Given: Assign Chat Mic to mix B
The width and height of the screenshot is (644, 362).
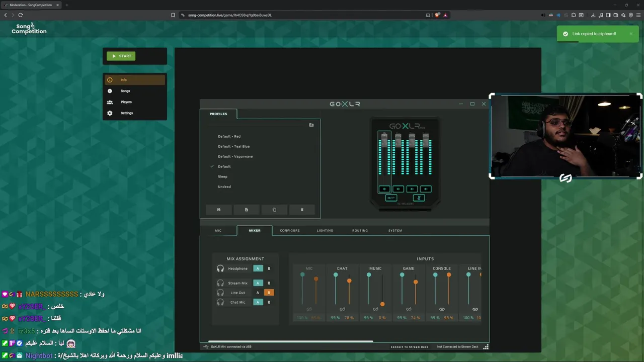Looking at the screenshot, I should click(269, 302).
